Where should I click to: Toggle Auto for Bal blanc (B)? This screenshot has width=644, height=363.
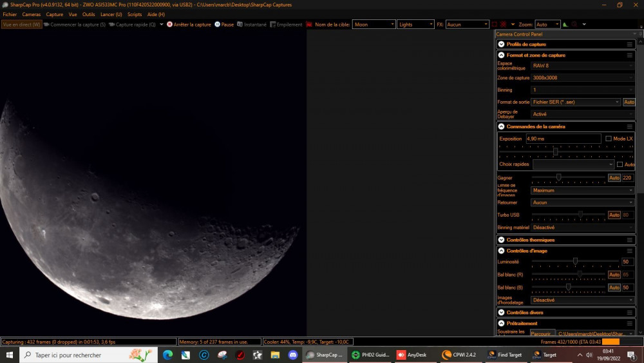pos(614,288)
